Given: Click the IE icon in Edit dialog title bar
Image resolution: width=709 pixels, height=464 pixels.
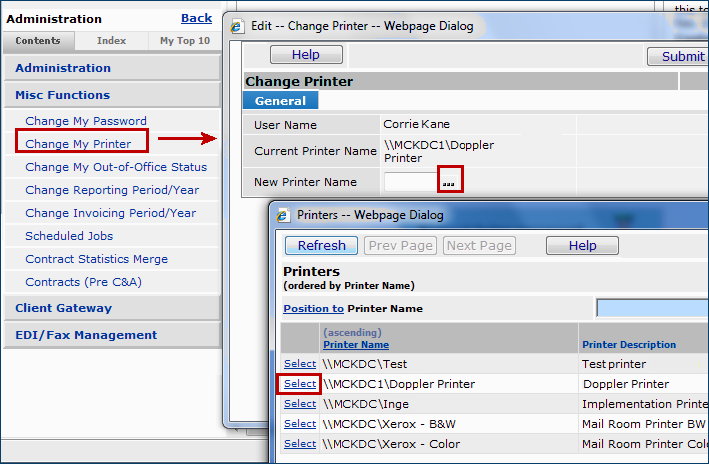Looking at the screenshot, I should pyautogui.click(x=236, y=25).
